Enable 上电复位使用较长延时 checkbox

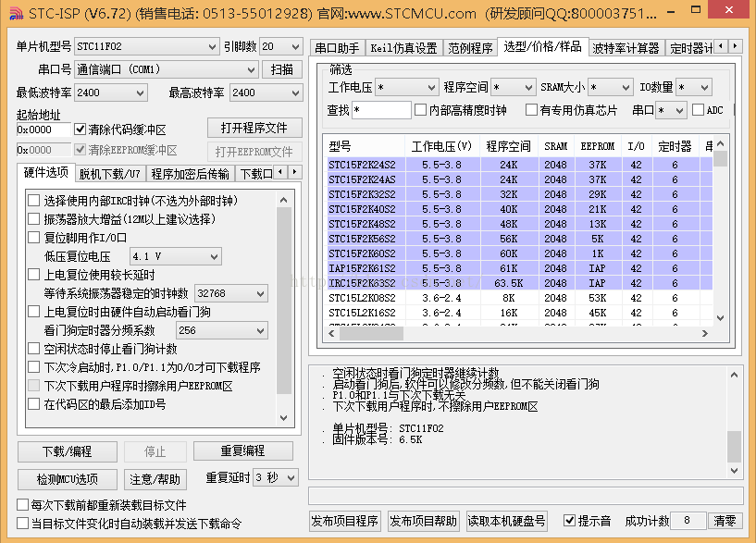[x=33, y=275]
